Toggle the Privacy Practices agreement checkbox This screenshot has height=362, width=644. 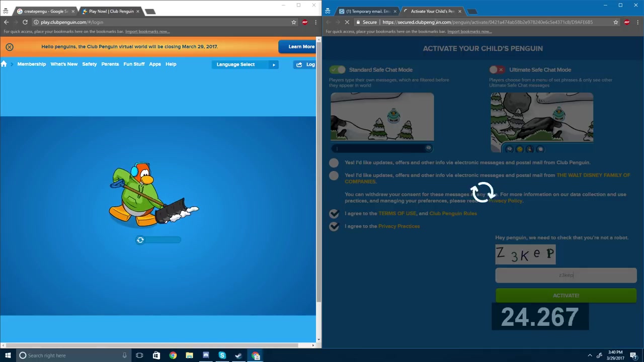point(334,227)
